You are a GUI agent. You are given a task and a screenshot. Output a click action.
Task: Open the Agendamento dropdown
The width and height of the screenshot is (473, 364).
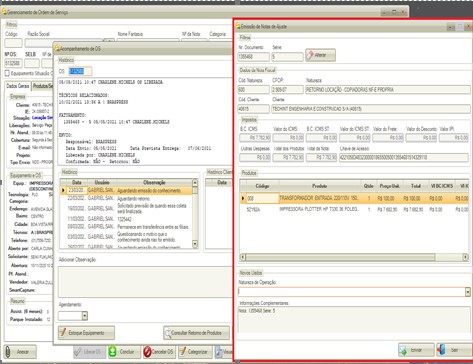(85, 315)
